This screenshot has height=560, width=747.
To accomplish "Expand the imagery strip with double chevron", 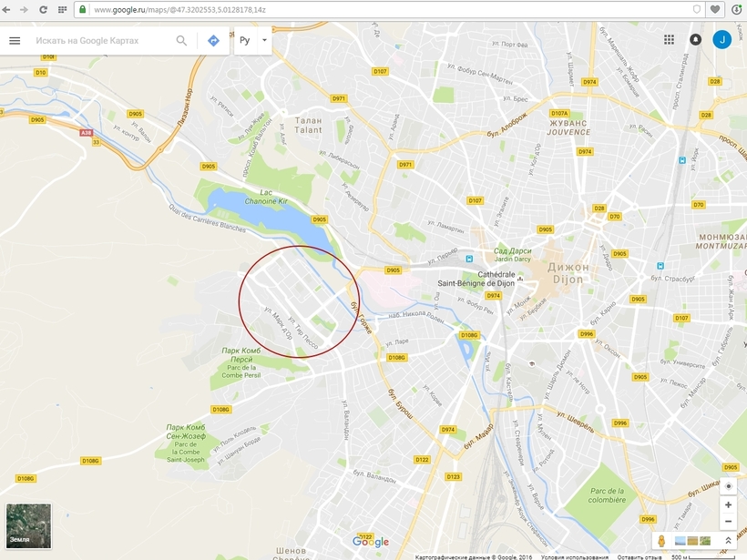I will tap(729, 541).
